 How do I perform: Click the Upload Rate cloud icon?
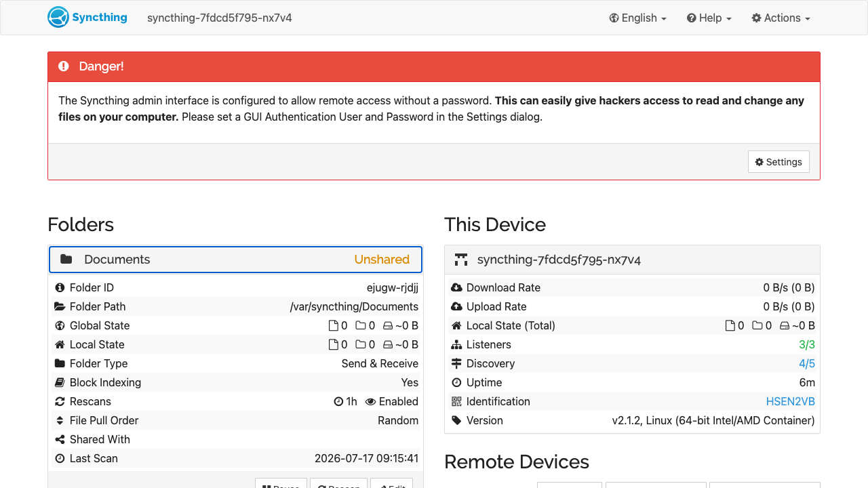pos(456,306)
